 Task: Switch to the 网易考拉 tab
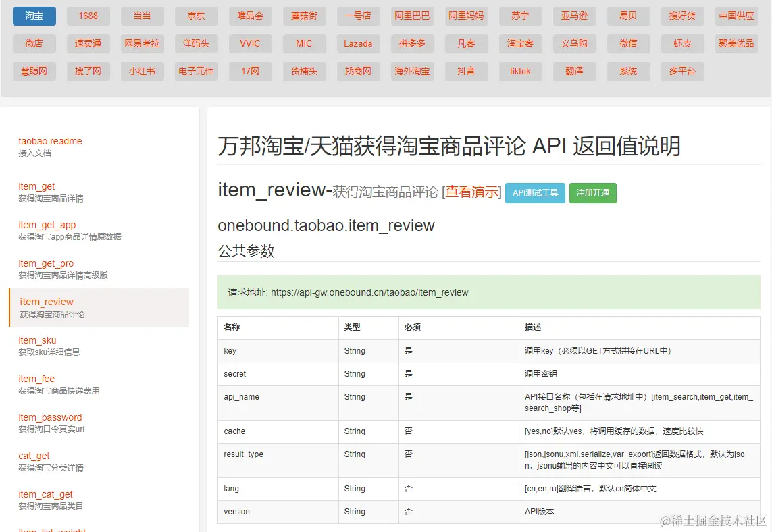[x=143, y=43]
